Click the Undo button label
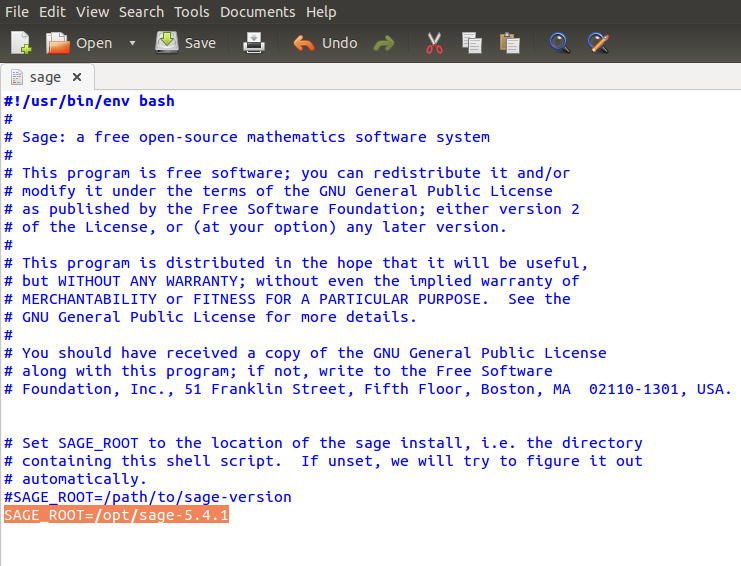The image size is (741, 566). [339, 43]
